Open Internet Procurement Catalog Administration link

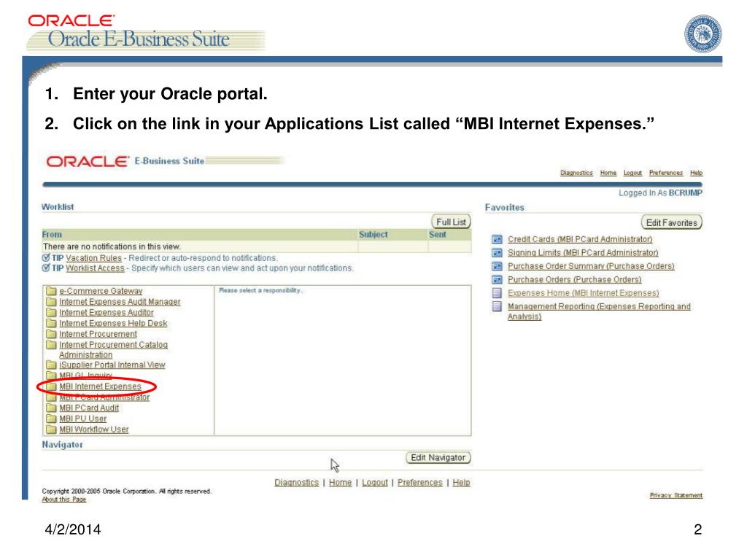[x=113, y=349]
